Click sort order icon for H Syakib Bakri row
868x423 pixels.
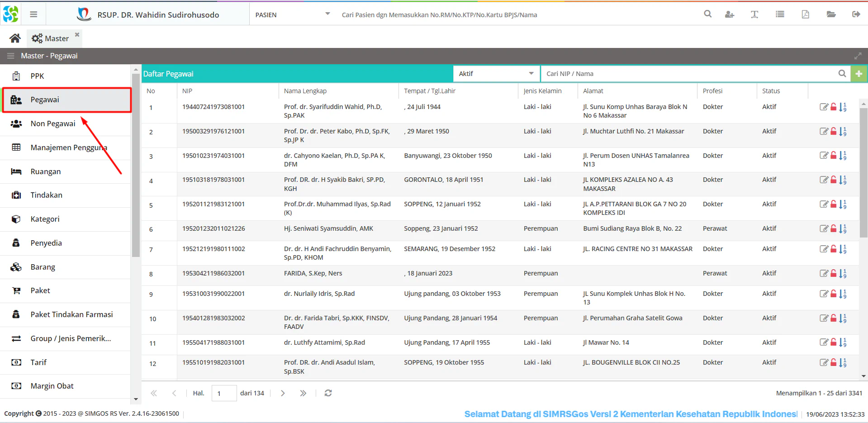pyautogui.click(x=843, y=180)
